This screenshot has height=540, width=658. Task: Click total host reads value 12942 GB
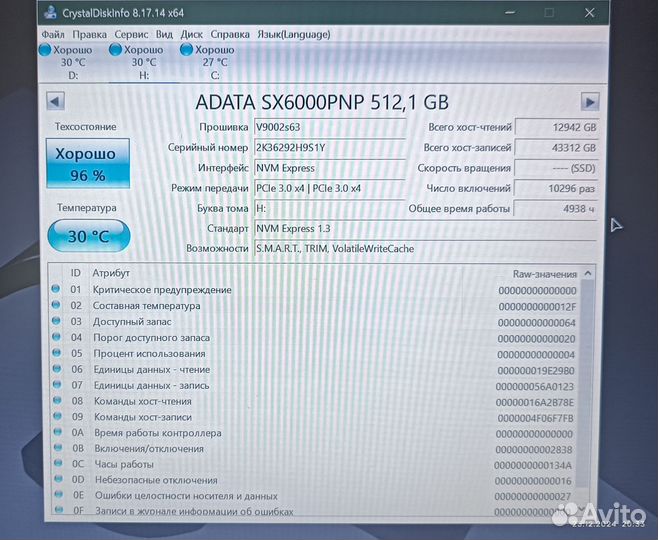(556, 127)
